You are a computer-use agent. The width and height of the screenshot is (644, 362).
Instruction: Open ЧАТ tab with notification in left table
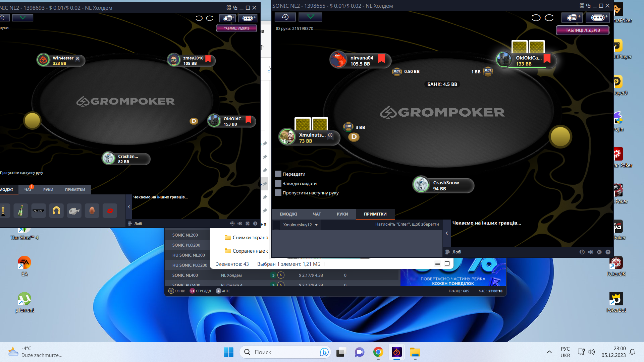pos(28,189)
